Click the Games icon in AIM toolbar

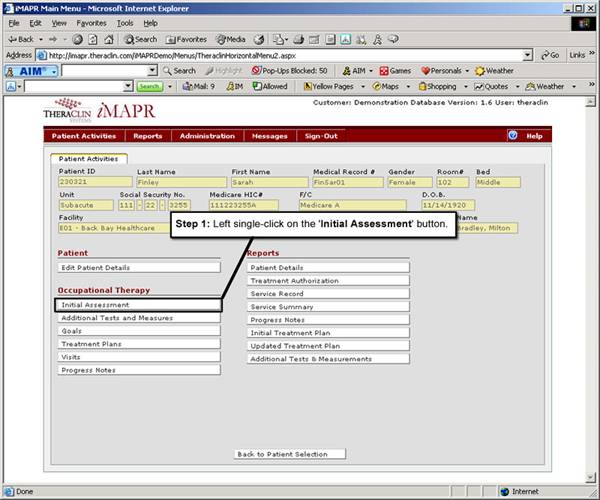395,71
